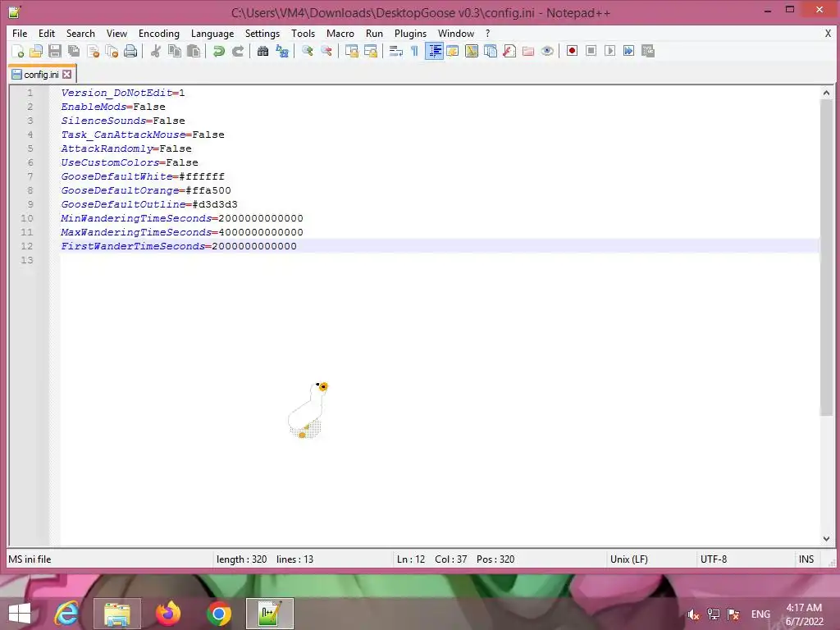Viewport: 840px width, 630px height.
Task: Open the Language menu
Action: point(212,33)
